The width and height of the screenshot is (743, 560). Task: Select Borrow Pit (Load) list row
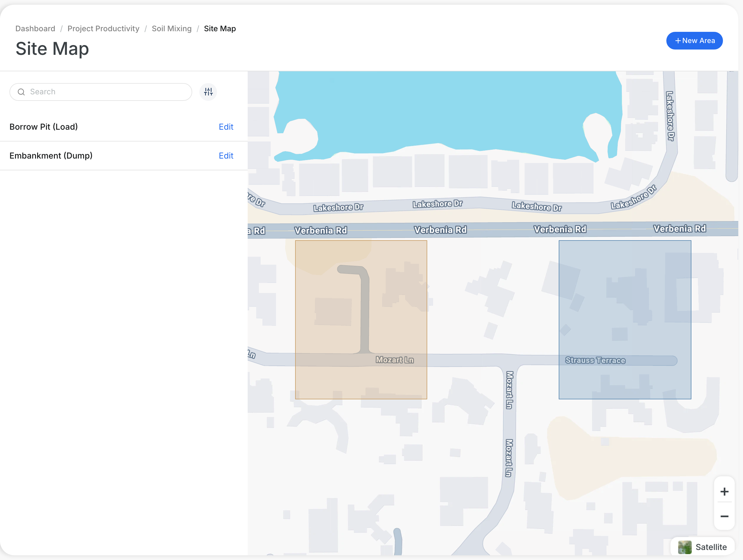[x=124, y=127]
